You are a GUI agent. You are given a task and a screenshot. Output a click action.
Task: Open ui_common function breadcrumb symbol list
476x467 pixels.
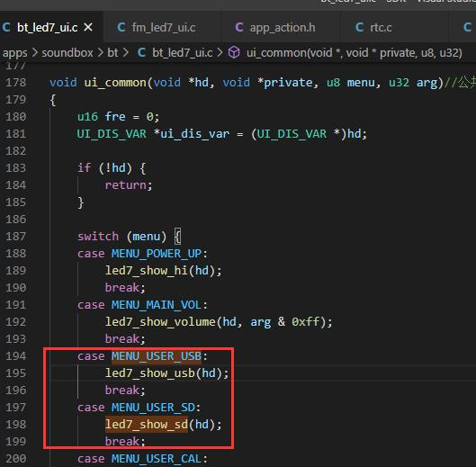(x=355, y=53)
